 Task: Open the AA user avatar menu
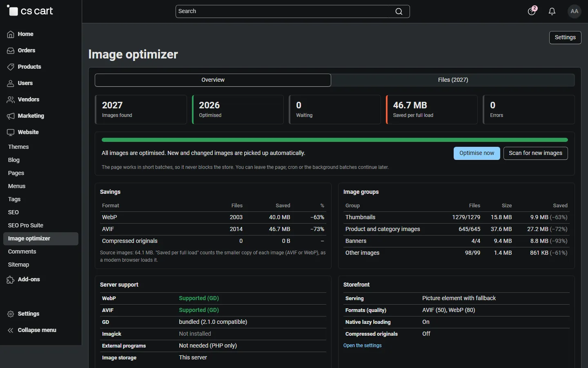coord(575,11)
